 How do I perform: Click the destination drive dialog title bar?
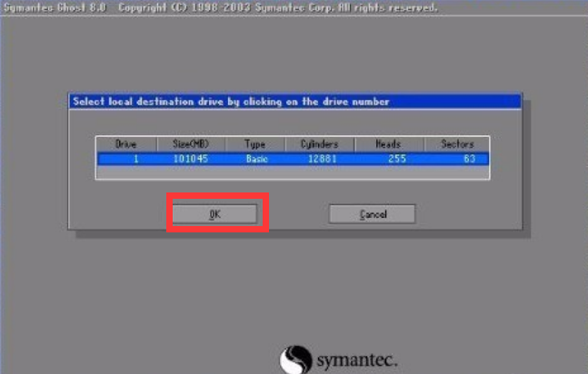[x=294, y=102]
